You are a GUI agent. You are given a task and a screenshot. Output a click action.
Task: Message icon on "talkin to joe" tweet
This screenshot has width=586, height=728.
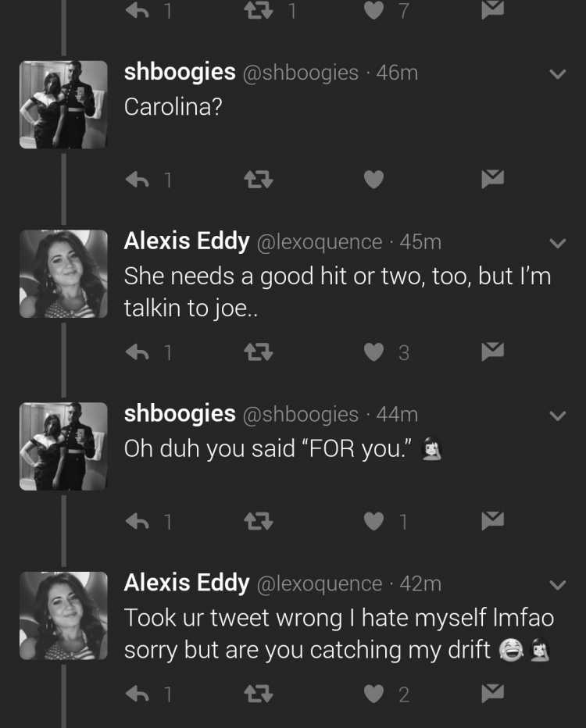pos(493,351)
